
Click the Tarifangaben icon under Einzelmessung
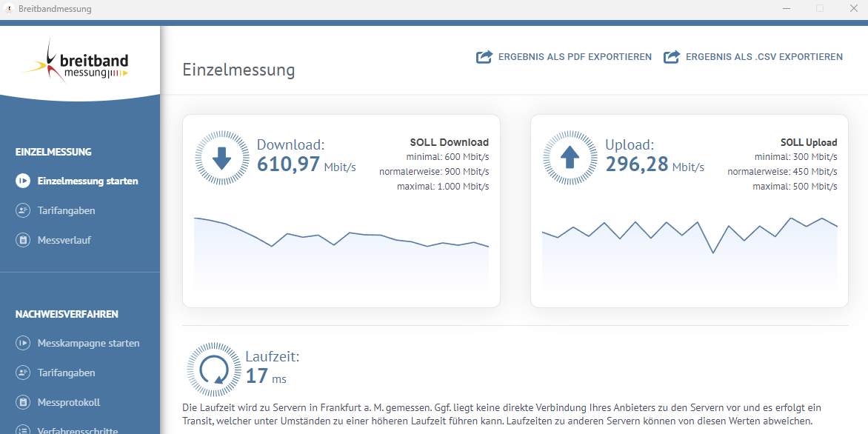click(x=23, y=210)
